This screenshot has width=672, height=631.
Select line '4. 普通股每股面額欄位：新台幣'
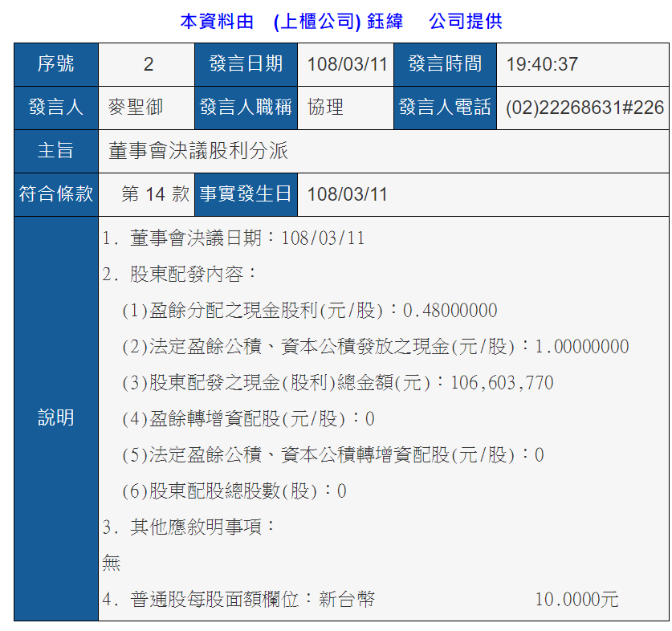point(238,599)
